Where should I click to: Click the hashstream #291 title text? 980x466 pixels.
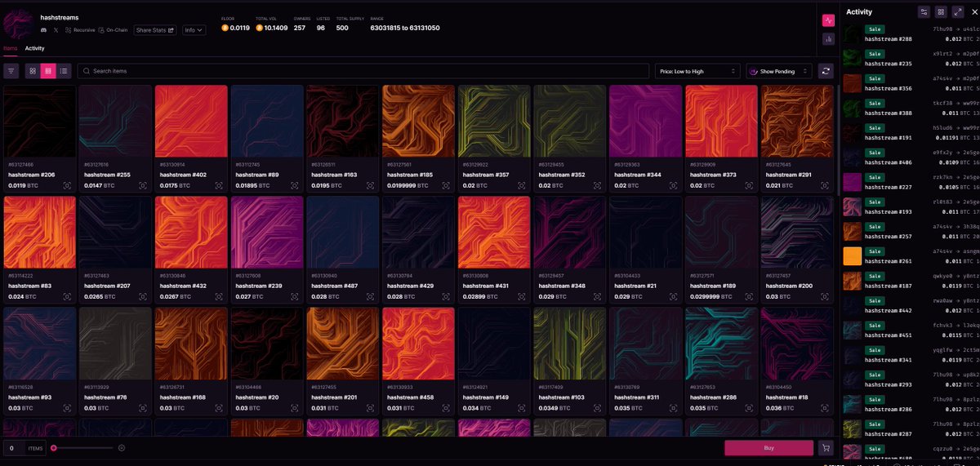[x=788, y=175]
